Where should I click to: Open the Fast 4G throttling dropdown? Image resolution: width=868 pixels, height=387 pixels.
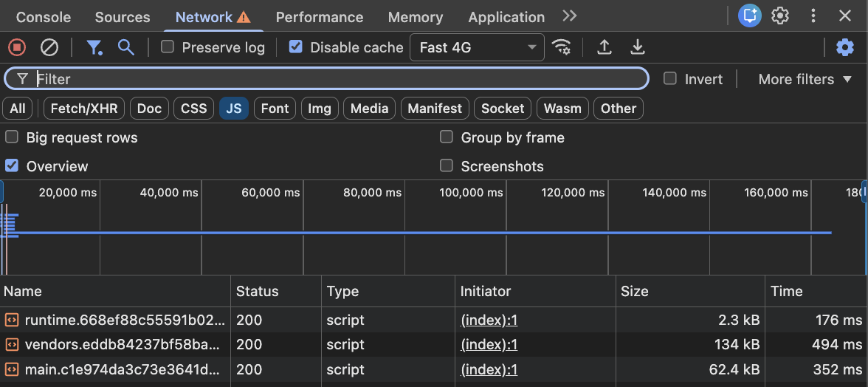(x=477, y=47)
